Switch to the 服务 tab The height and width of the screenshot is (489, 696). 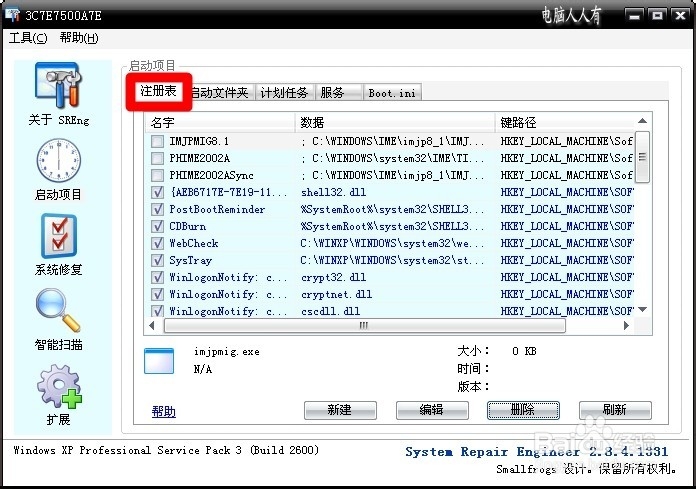point(339,93)
